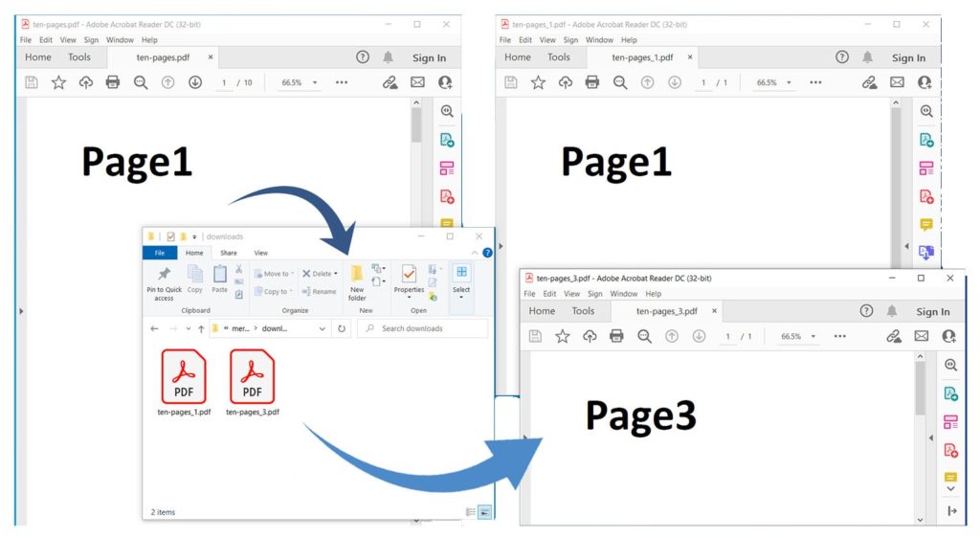Viewport: 980px width, 538px height.
Task: Click Pin to Quick access icon
Action: pos(164,282)
